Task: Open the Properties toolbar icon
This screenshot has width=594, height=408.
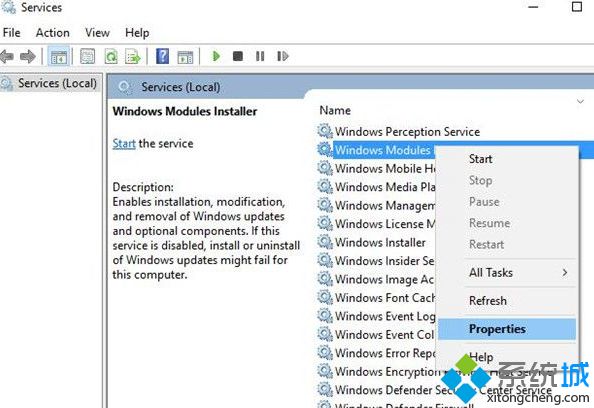Action: tap(88, 57)
